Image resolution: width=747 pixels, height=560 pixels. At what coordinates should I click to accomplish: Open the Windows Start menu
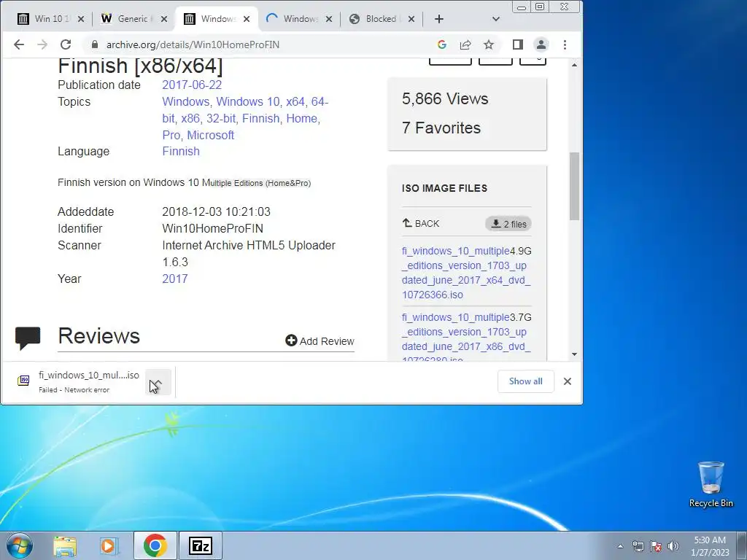20,545
